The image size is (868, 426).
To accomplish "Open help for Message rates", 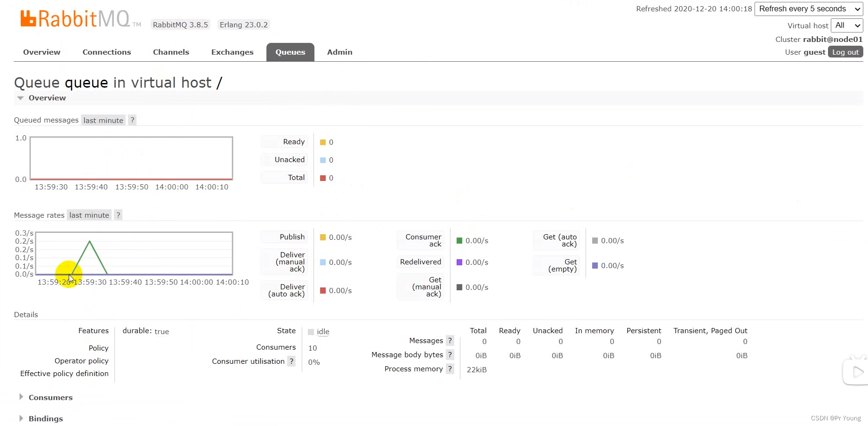I will coord(118,215).
